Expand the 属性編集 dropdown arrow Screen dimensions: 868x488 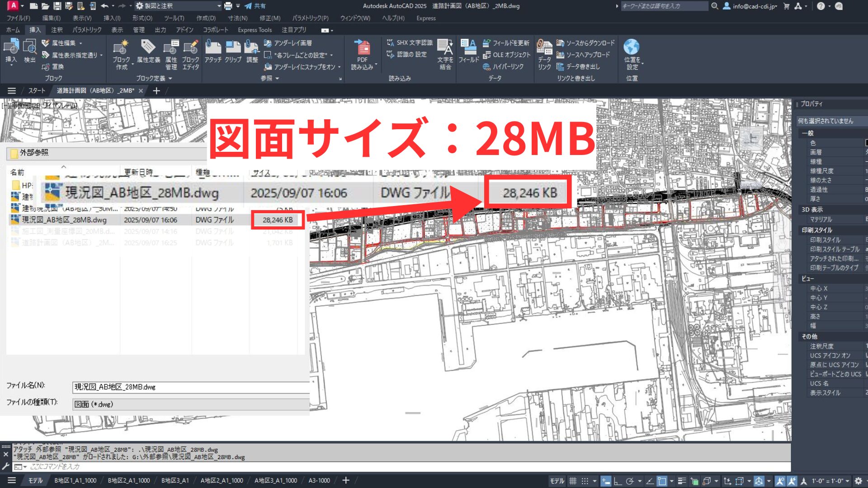pyautogui.click(x=80, y=43)
